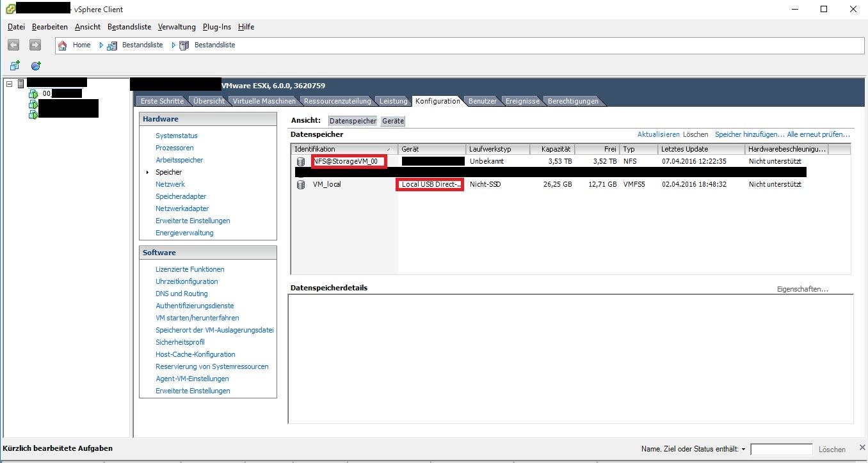Click the new resource pool toolbar icon
868x463 pixels.
[36, 66]
